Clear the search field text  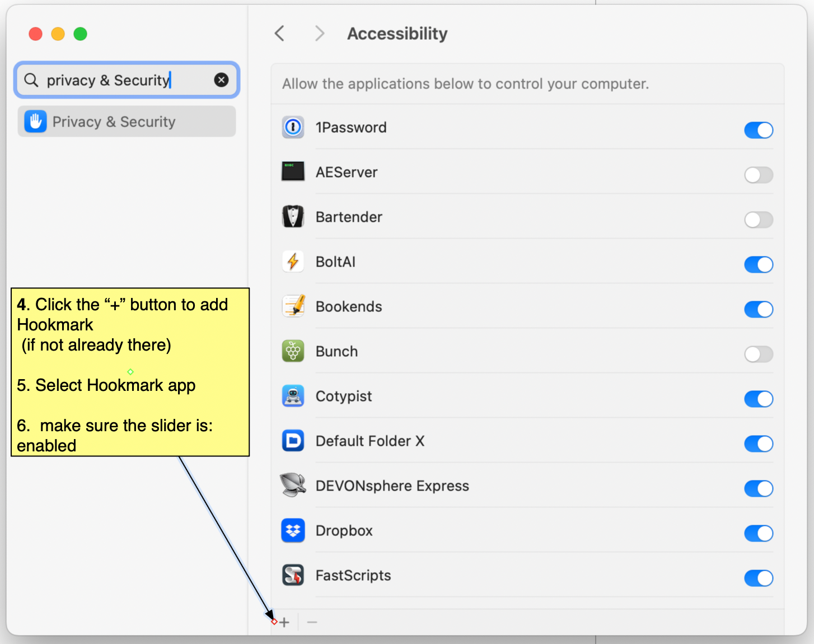tap(221, 80)
